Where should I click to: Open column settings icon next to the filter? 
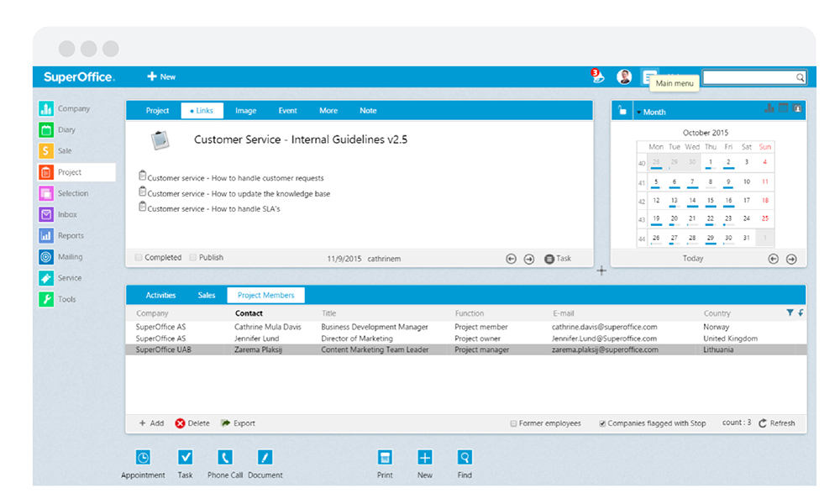click(x=801, y=312)
